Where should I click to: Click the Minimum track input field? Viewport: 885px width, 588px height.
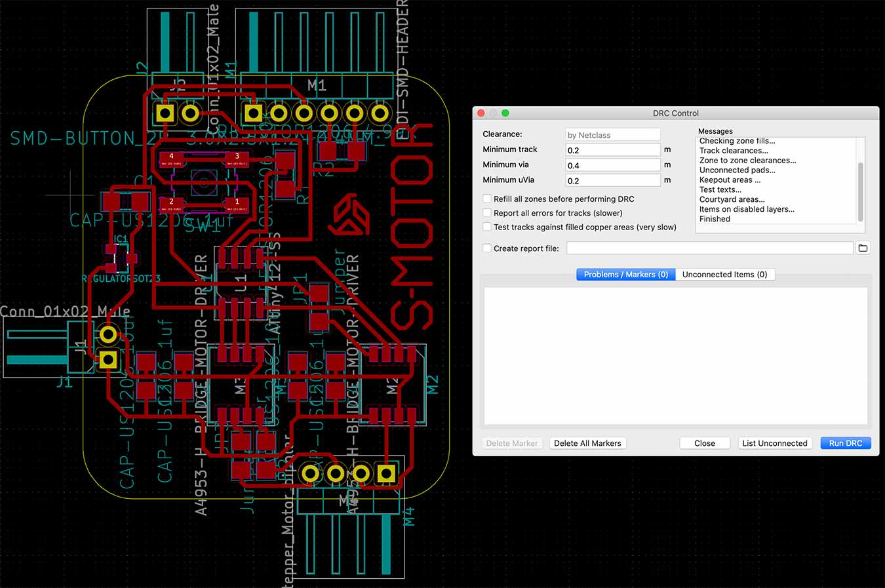coord(613,149)
